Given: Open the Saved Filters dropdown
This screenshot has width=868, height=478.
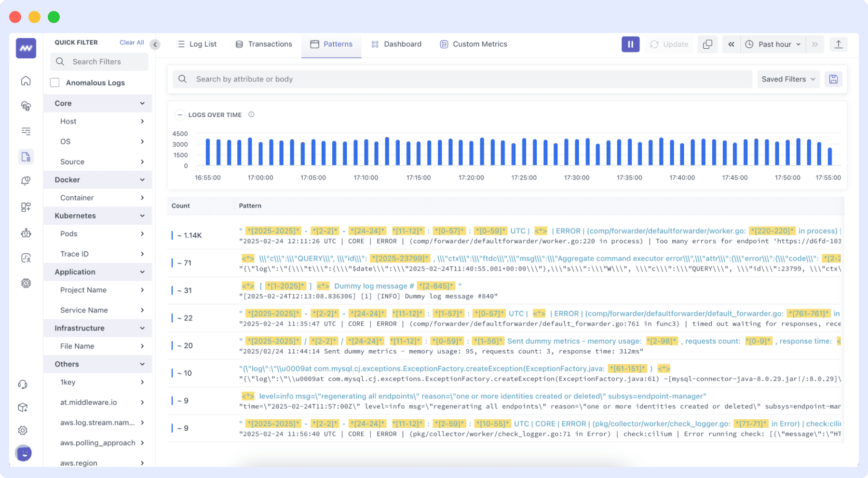Looking at the screenshot, I should coord(788,79).
